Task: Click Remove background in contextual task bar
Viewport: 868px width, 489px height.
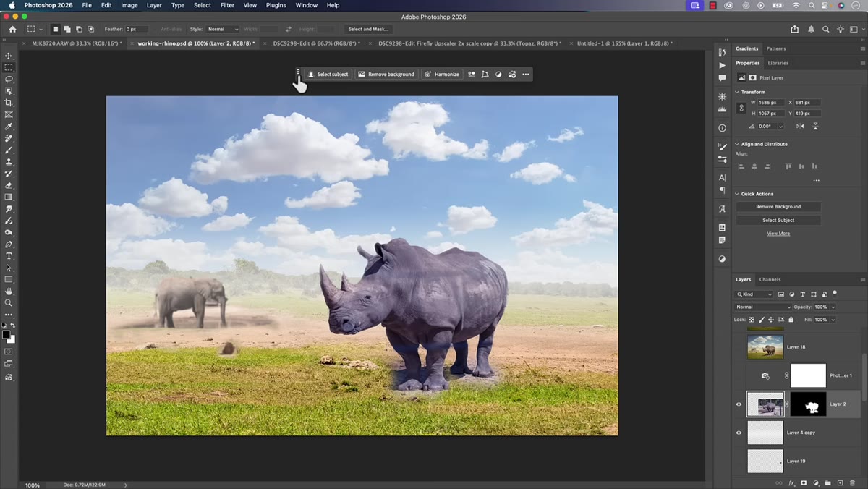Action: [x=386, y=74]
